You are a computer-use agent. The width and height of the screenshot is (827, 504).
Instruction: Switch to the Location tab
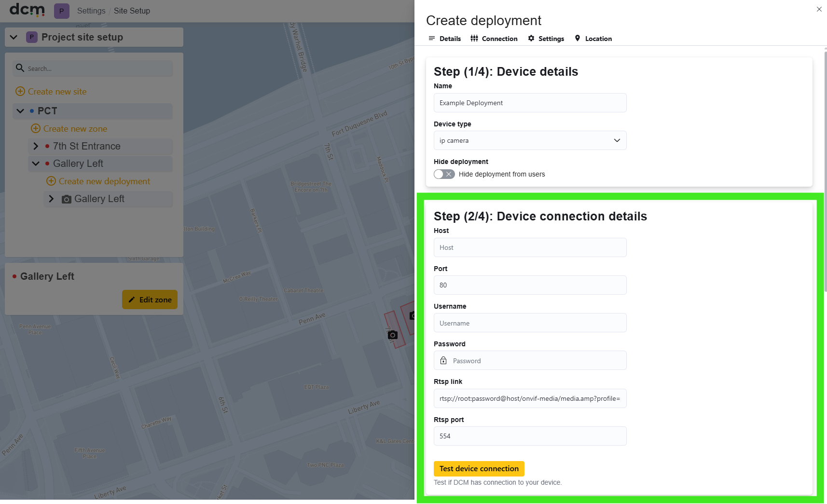pyautogui.click(x=593, y=39)
